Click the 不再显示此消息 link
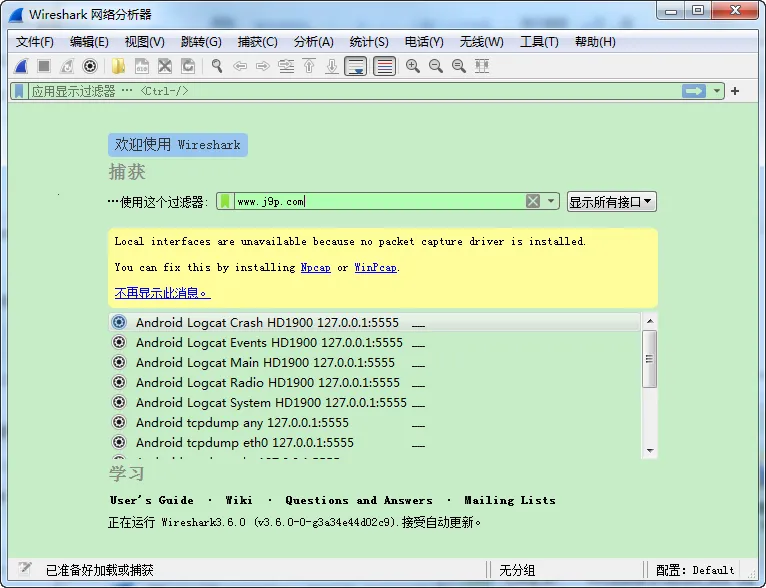Screen dimensions: 766x588 coord(163,293)
